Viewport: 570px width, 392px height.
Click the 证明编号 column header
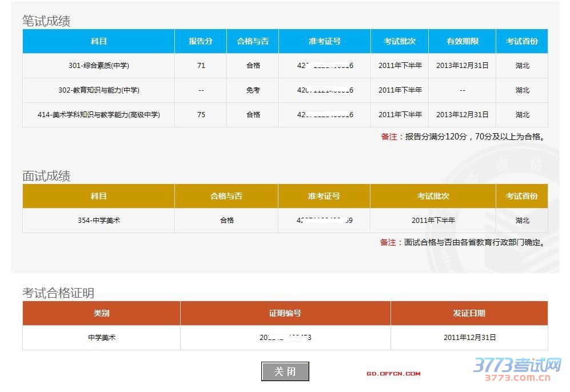(285, 313)
